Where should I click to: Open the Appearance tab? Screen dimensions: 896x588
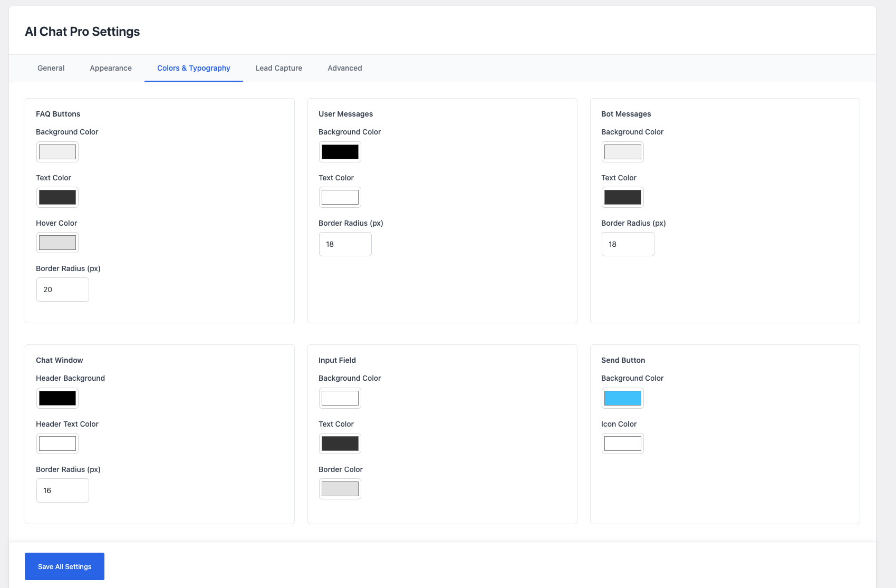click(110, 68)
